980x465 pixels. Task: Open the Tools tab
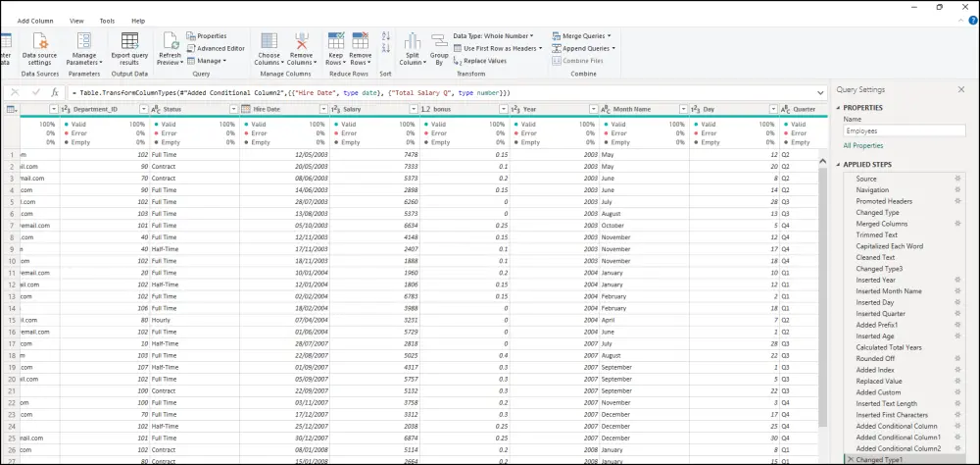coord(108,21)
